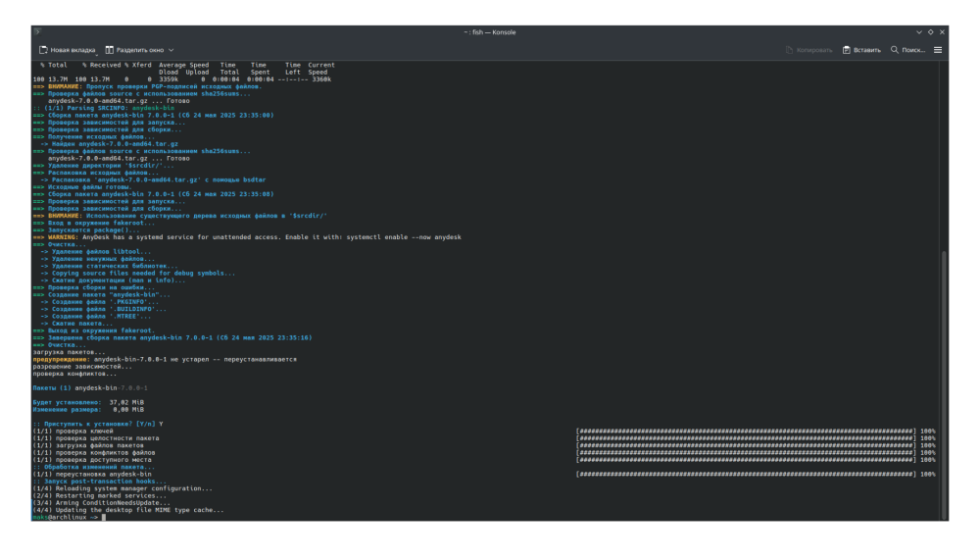Viewport: 980px width, 558px height.
Task: Click the grayed 'Копировать' copy button
Action: pos(808,50)
